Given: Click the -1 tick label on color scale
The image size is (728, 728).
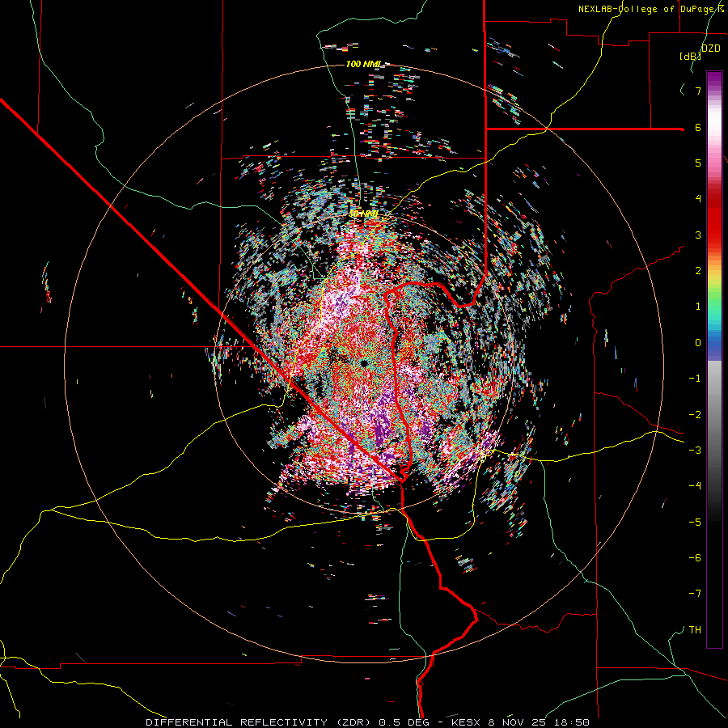Looking at the screenshot, I should 695,379.
